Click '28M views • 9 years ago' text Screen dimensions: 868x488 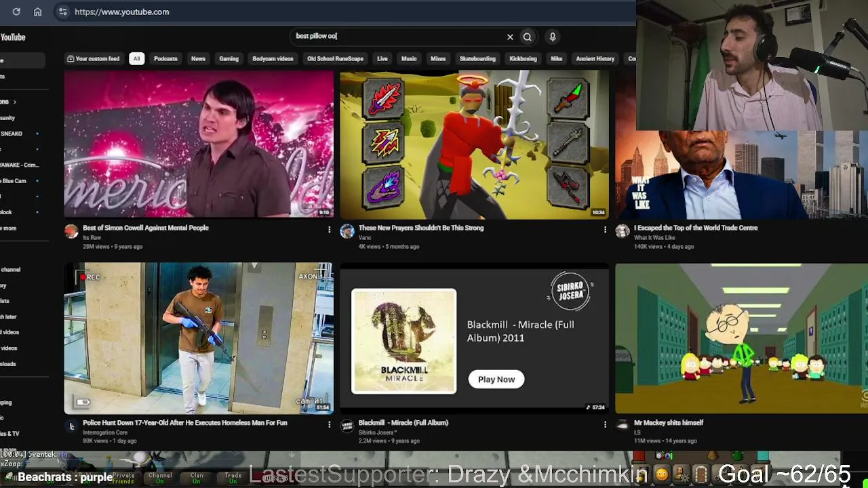(113, 247)
